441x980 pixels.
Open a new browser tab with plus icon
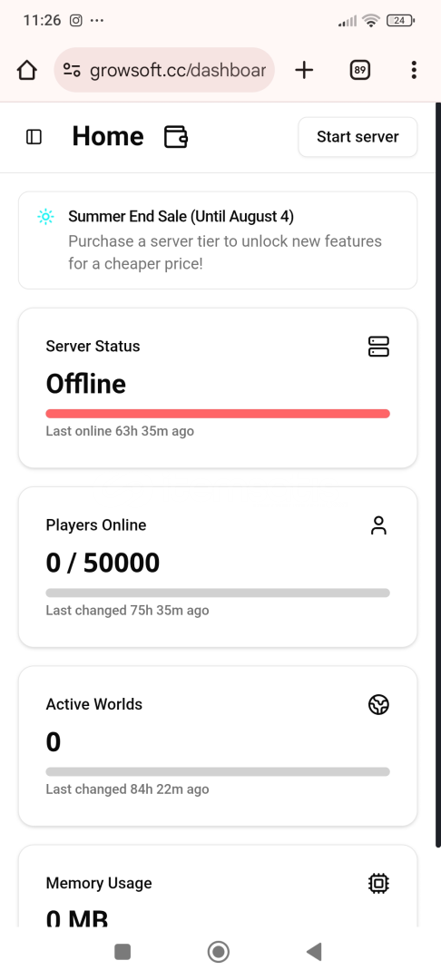[304, 70]
